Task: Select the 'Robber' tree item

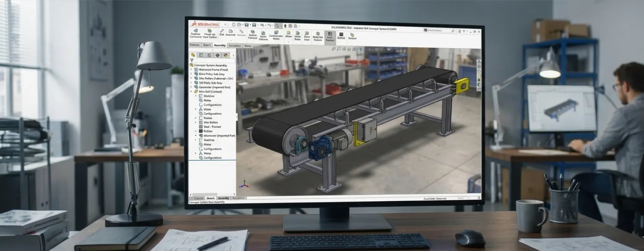Action: (206, 131)
